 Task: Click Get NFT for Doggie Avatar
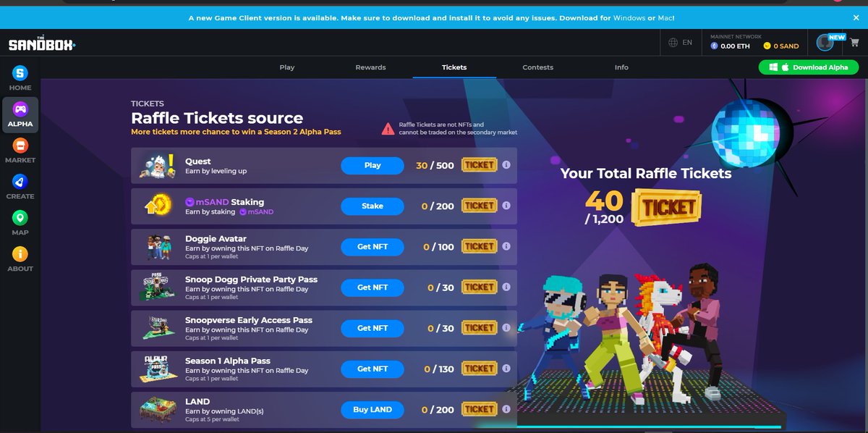click(373, 246)
